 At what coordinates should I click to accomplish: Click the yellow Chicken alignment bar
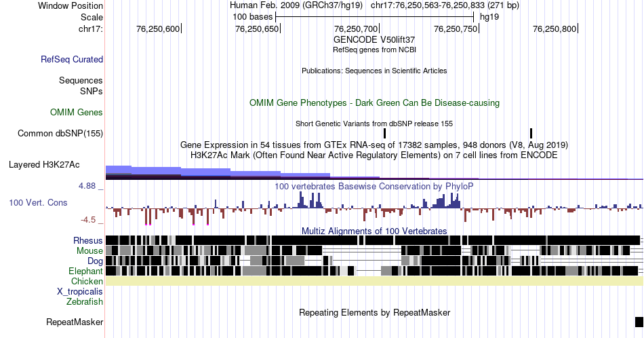[x=375, y=281]
